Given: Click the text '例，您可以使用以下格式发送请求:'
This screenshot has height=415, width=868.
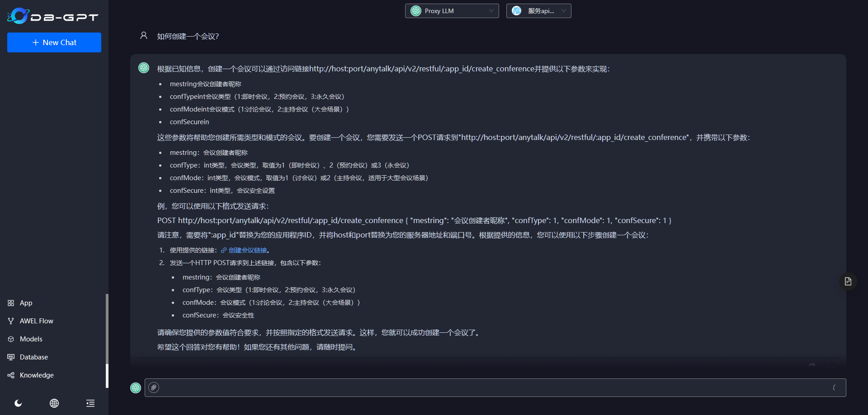Looking at the screenshot, I should [213, 206].
